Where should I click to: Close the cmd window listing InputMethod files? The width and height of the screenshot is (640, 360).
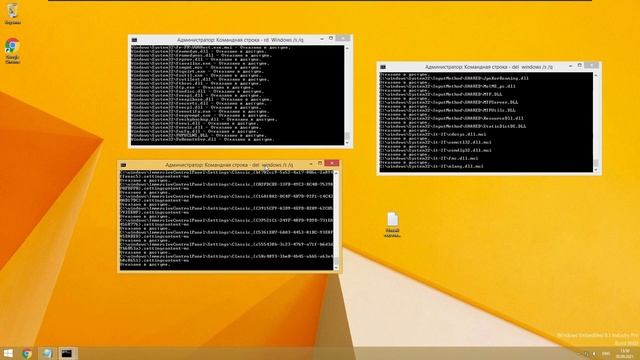[591, 65]
